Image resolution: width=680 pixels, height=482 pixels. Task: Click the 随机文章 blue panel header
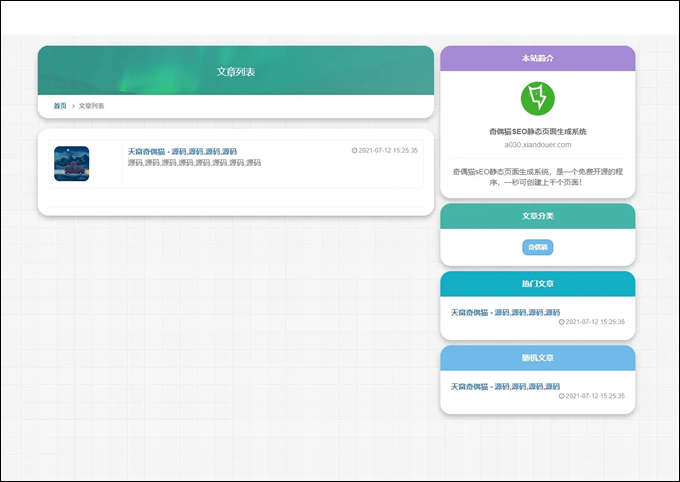pyautogui.click(x=537, y=358)
